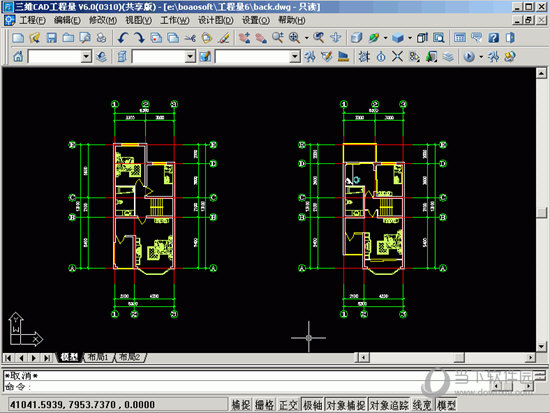Click the Save floppy disk icon
This screenshot has width=550, height=413.
[52, 38]
